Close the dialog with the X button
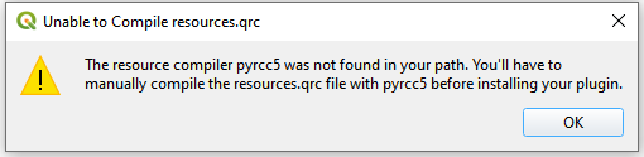644x157 pixels. click(618, 21)
